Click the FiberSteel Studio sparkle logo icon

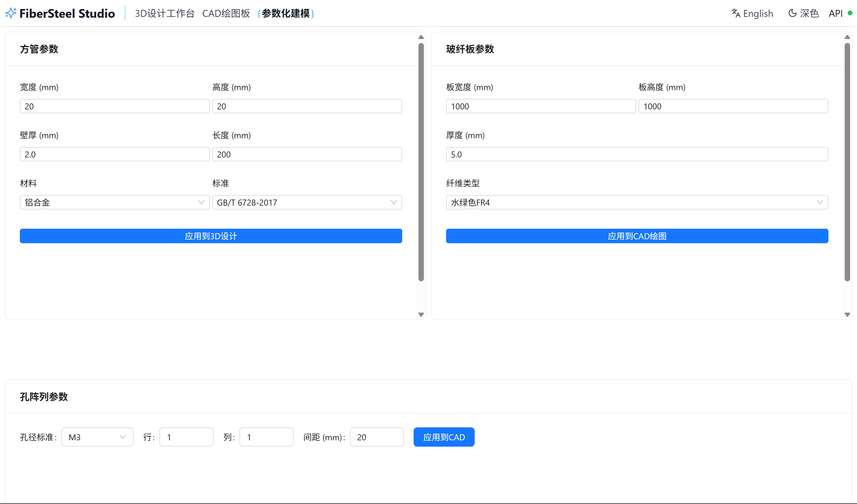click(x=11, y=13)
